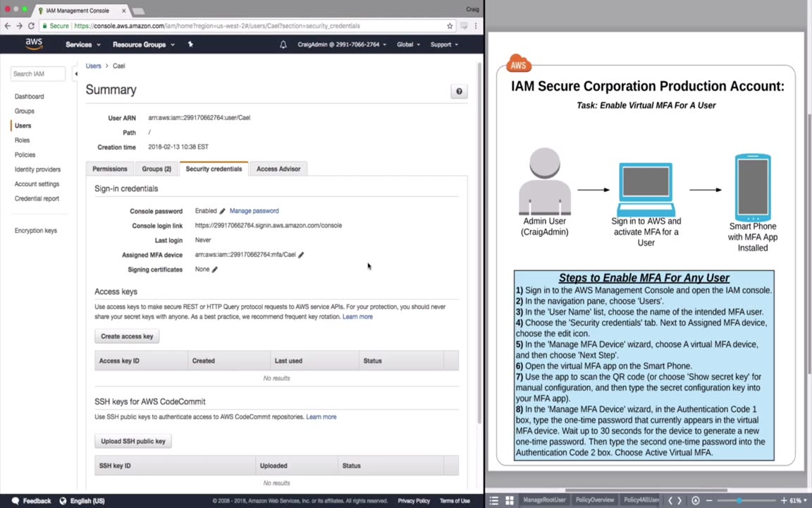The height and width of the screenshot is (508, 812).
Task: Go to next page arrow in diagram app
Action: [680, 500]
